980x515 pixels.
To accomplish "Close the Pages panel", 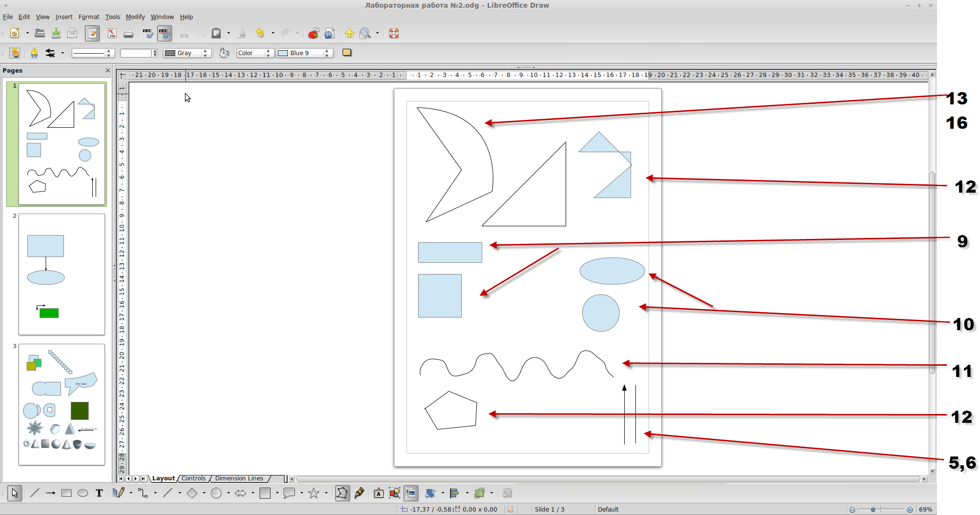I will click(x=108, y=70).
